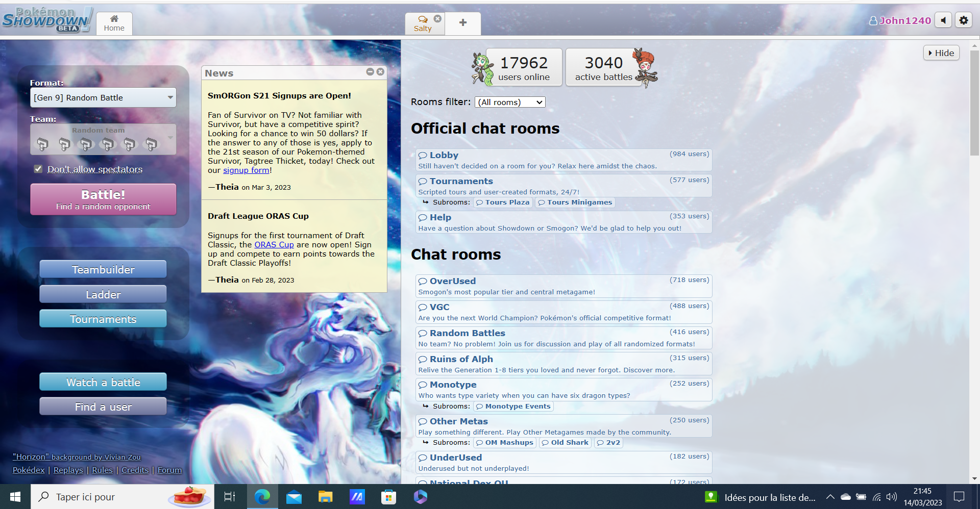Join the VGC chat room

pos(563,312)
